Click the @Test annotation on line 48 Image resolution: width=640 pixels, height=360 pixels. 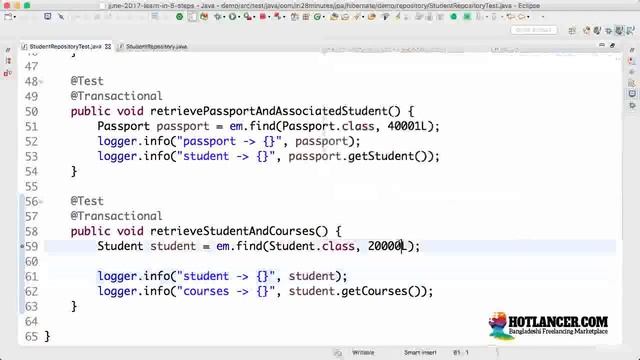(87, 81)
